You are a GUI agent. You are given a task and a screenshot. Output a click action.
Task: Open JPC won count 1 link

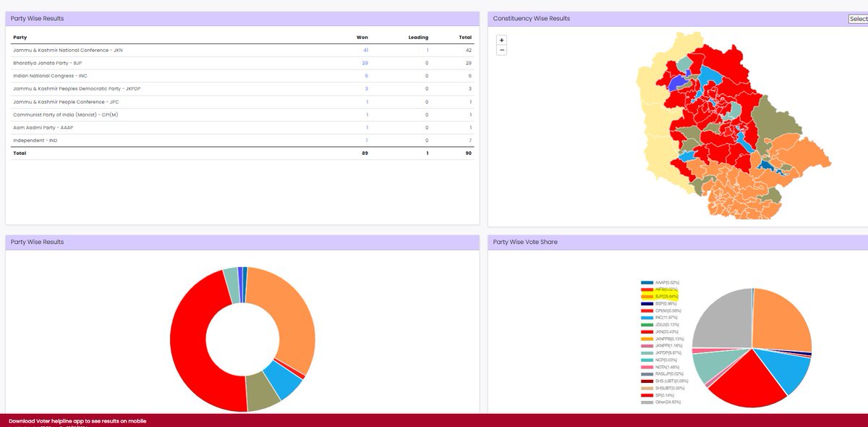point(367,102)
